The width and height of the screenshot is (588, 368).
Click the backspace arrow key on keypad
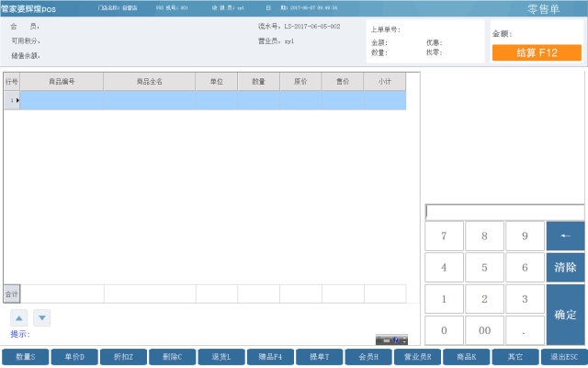[x=565, y=236]
